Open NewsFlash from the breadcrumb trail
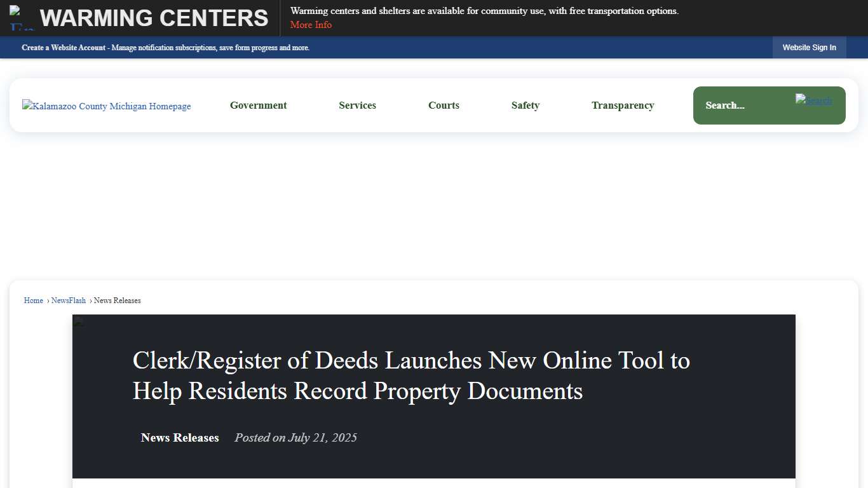Image resolution: width=868 pixels, height=488 pixels. 68,300
